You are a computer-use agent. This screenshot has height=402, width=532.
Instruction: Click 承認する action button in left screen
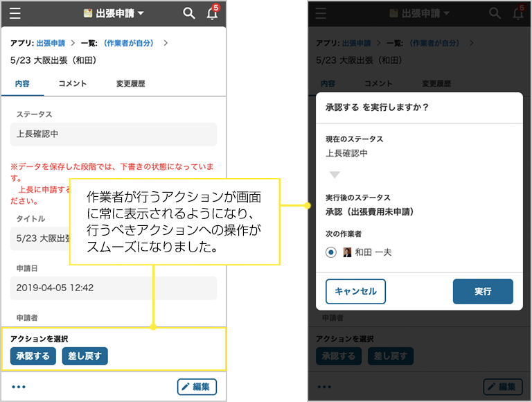(33, 356)
